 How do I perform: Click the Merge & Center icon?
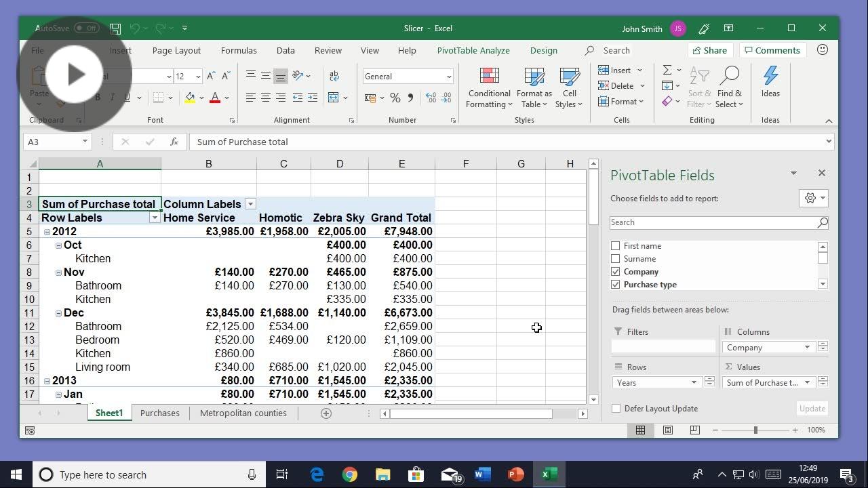point(333,98)
